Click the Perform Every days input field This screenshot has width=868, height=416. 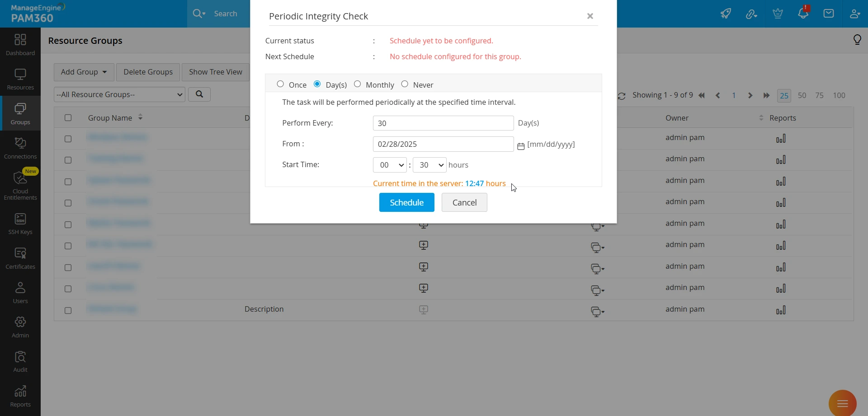(x=443, y=123)
